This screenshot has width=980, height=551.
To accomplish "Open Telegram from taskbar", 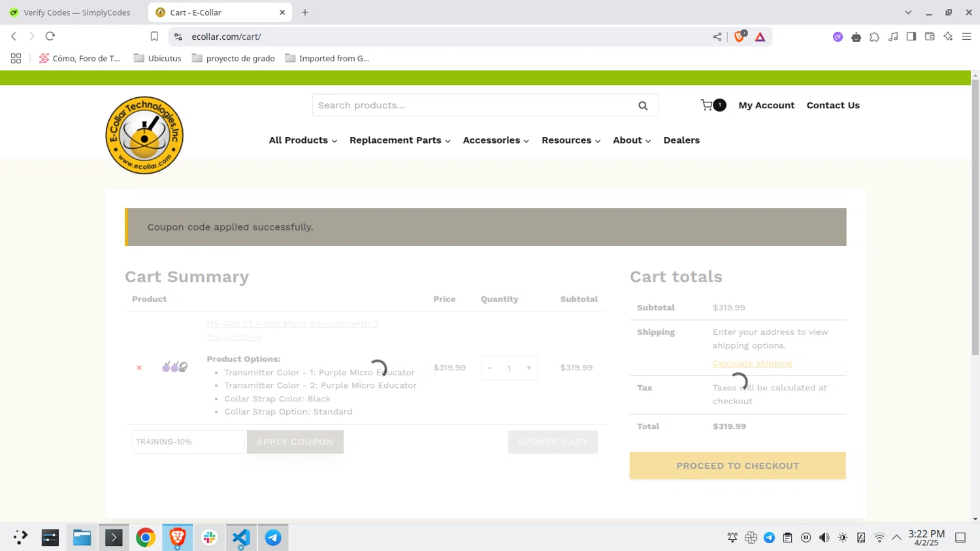I will pos(273,537).
